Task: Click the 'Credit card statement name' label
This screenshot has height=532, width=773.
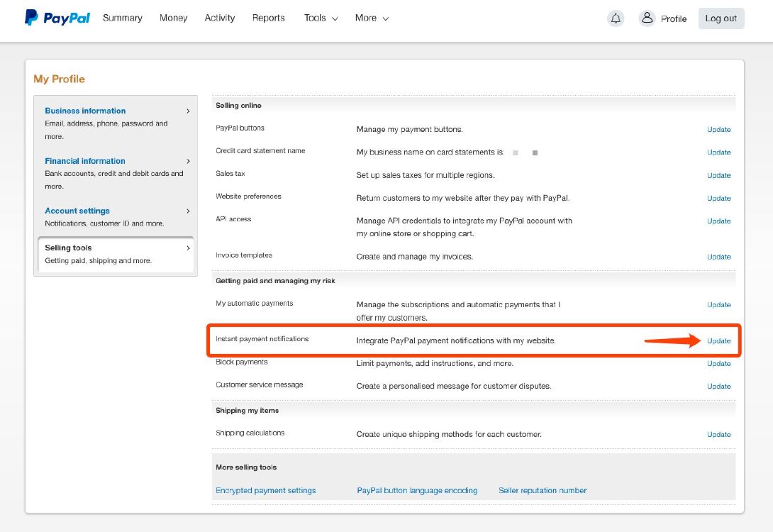Action: [260, 150]
